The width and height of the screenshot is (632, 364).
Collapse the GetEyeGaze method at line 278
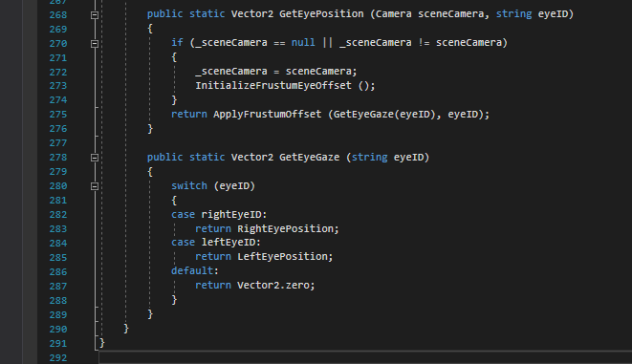[95, 158]
